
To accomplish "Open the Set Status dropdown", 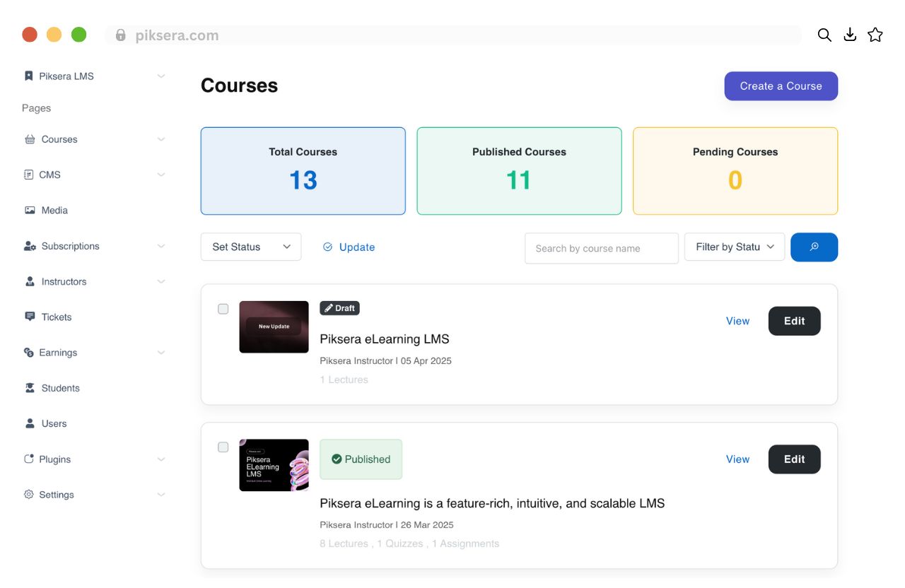I will (251, 247).
